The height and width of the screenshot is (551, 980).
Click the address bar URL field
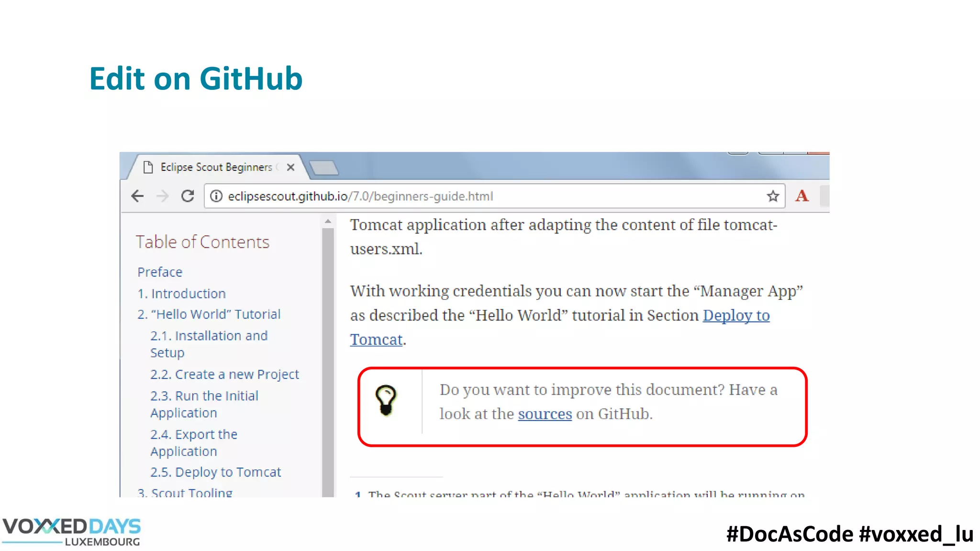click(494, 196)
